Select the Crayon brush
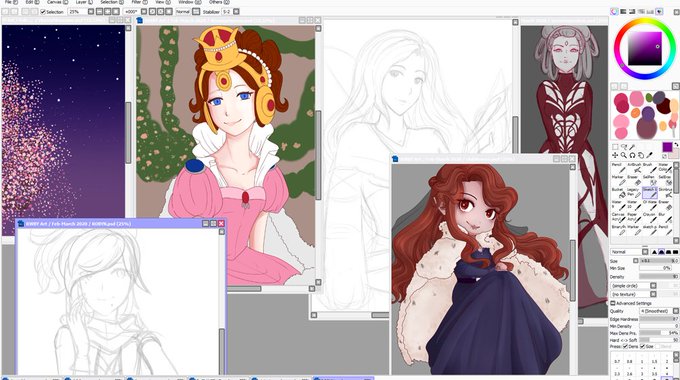The width and height of the screenshot is (680, 380). pos(650,219)
